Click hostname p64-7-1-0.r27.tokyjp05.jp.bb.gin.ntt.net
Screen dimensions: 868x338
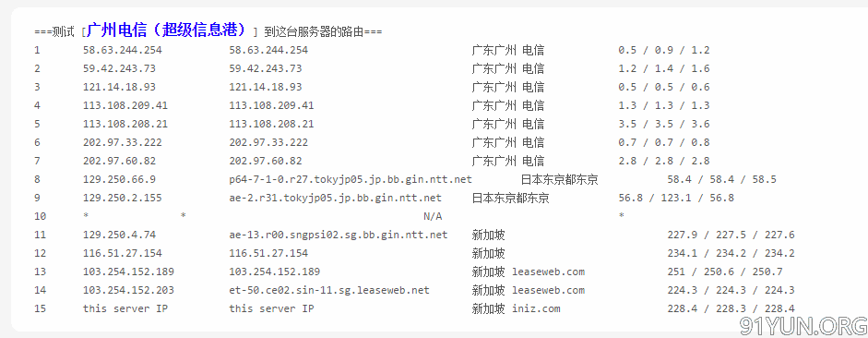coord(351,179)
